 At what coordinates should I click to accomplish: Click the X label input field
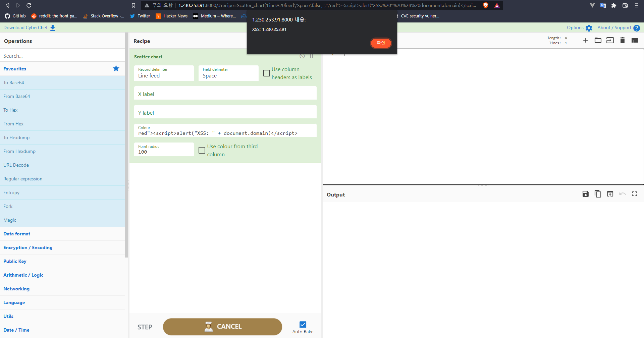225,93
